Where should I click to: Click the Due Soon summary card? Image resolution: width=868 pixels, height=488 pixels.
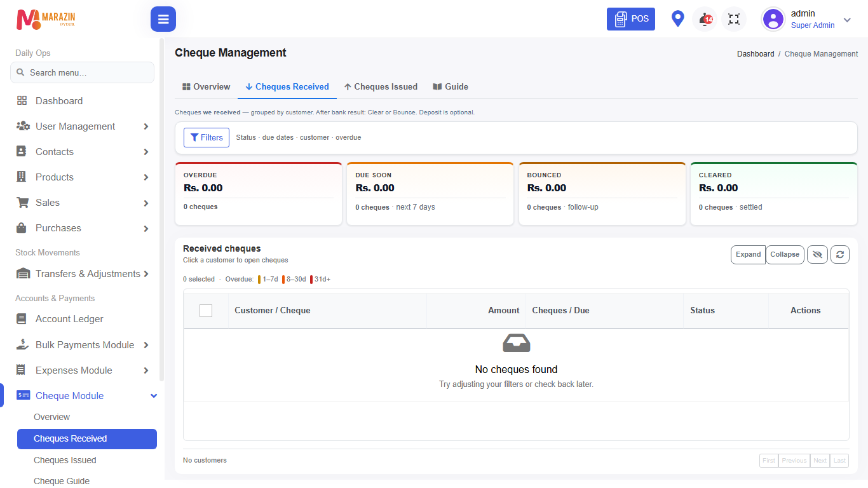pyautogui.click(x=430, y=194)
